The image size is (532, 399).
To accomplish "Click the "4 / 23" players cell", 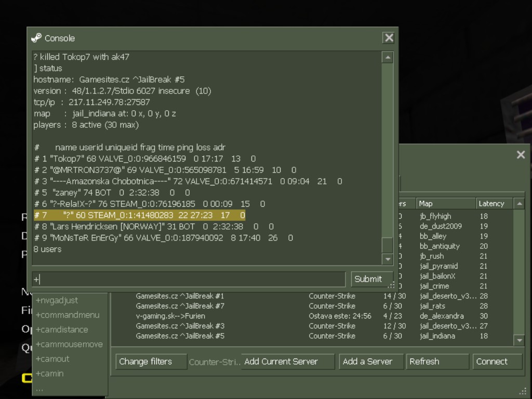I will [393, 316].
